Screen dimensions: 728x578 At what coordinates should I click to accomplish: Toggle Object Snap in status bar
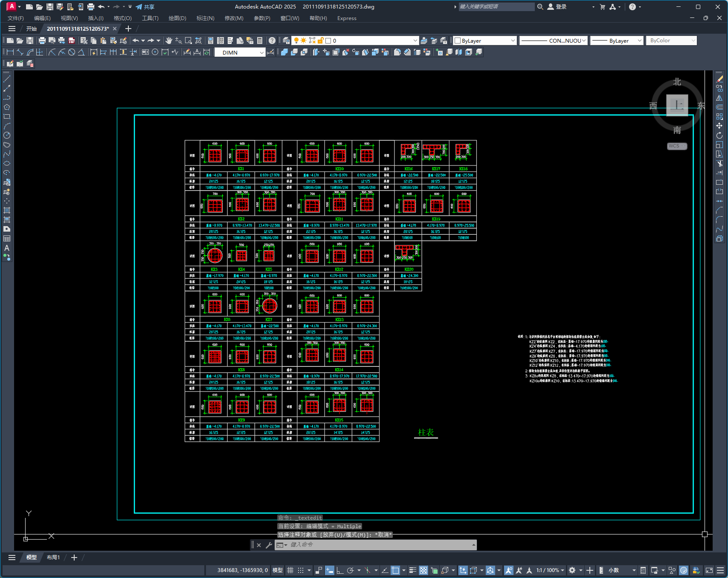pos(395,570)
